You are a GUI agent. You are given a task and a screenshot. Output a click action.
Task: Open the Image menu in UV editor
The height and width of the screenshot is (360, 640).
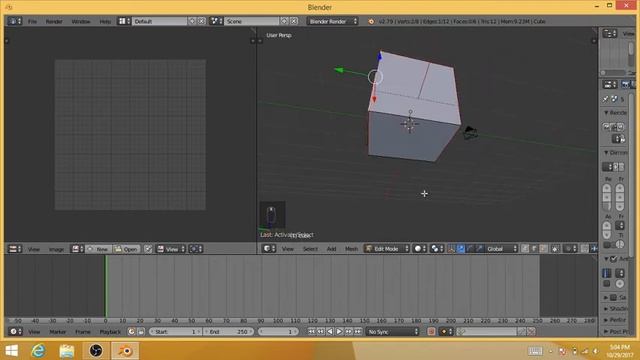coord(56,249)
